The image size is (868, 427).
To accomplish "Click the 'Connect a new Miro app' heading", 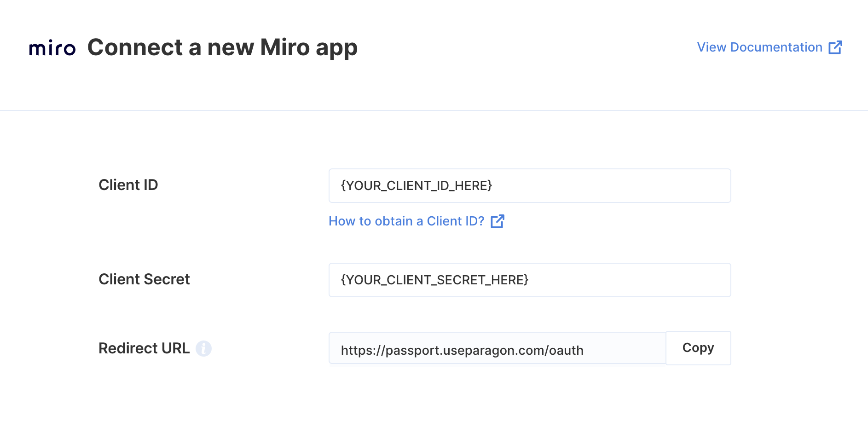I will (x=222, y=48).
